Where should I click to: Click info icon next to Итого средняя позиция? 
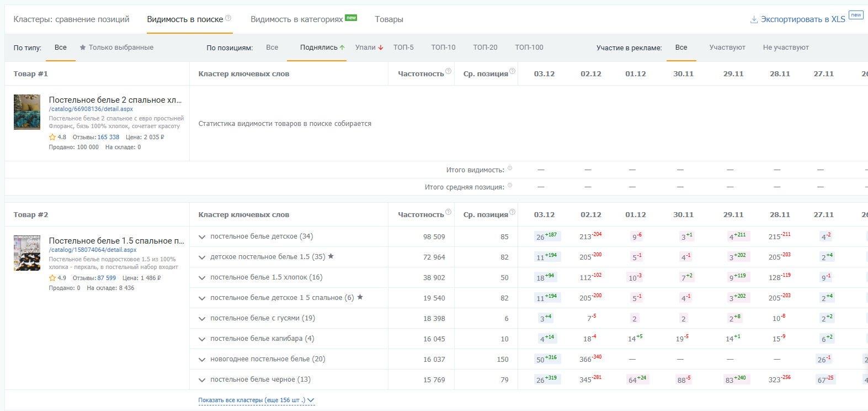pyautogui.click(x=510, y=186)
